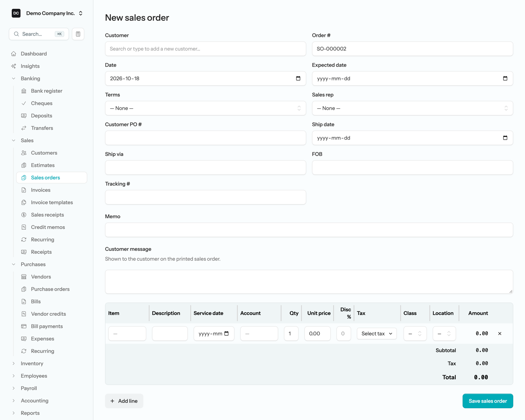525x420 pixels.
Task: Focus the Customer PO # field
Action: tap(206, 138)
